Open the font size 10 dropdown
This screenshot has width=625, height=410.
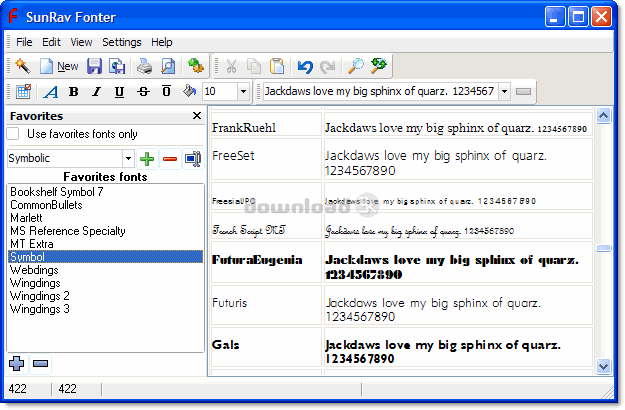pyautogui.click(x=243, y=91)
